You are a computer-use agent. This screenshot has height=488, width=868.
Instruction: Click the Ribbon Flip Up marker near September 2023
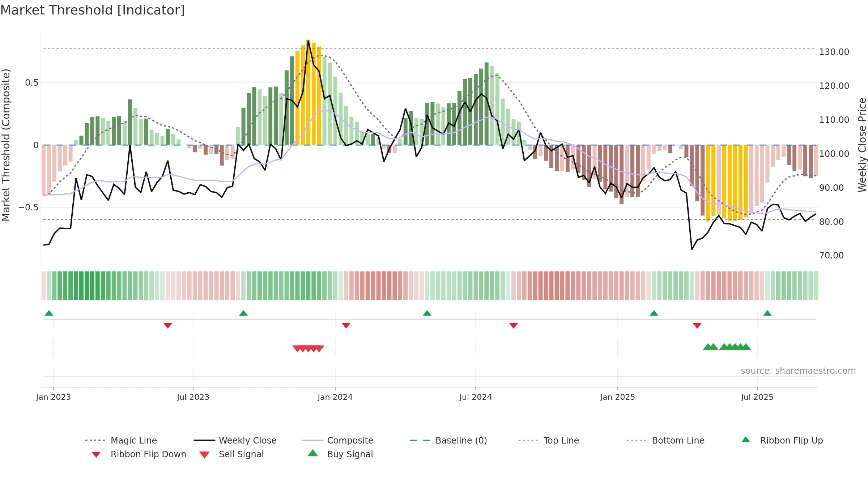[243, 313]
